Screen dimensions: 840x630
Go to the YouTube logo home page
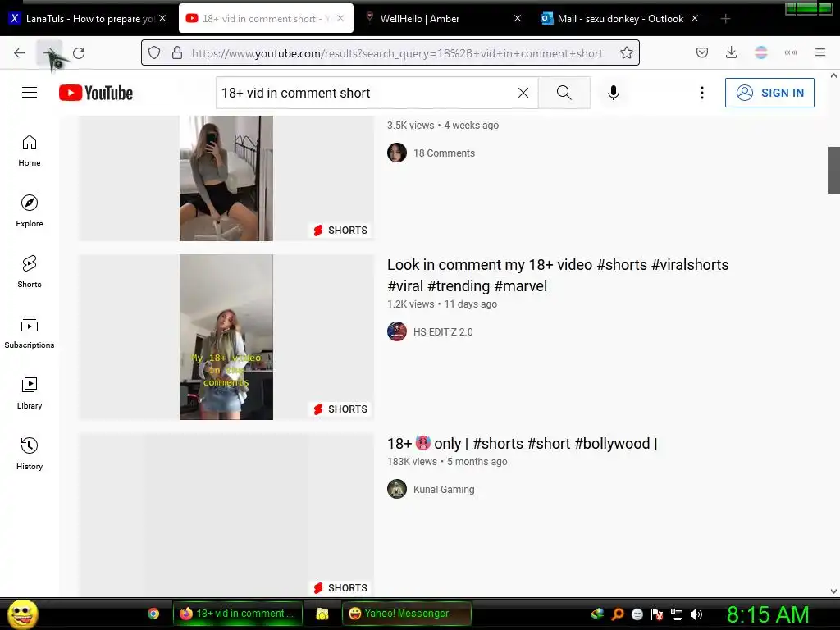pyautogui.click(x=96, y=93)
